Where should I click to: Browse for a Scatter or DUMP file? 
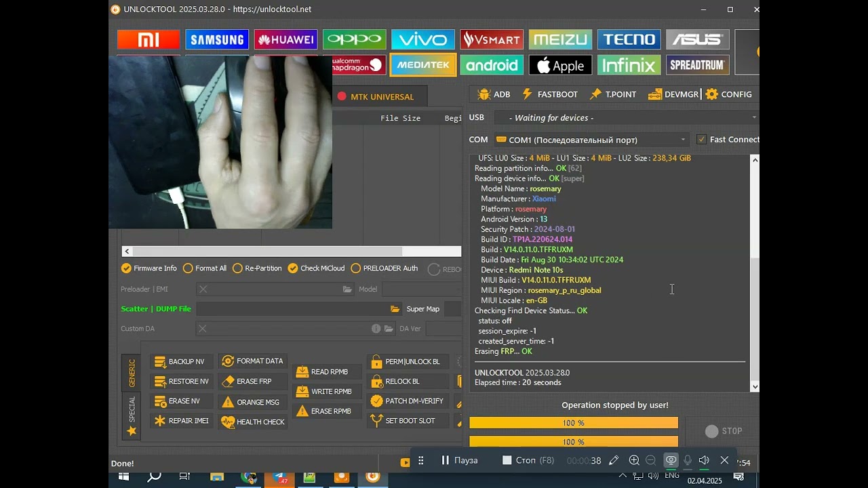(395, 309)
